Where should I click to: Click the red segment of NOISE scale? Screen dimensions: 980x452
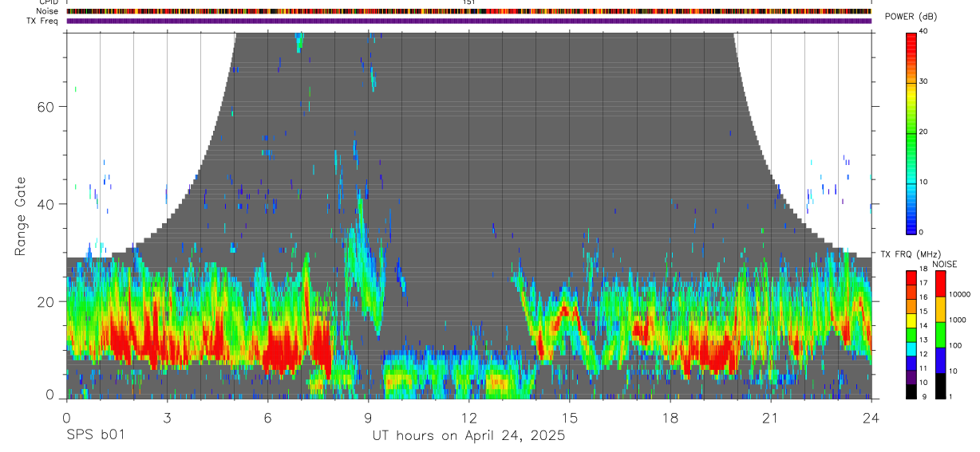pyautogui.click(x=941, y=284)
